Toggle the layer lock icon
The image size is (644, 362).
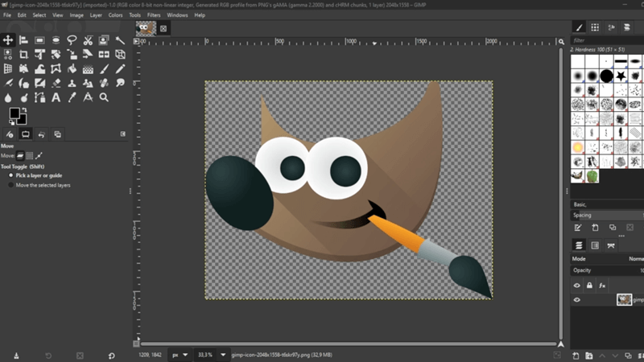click(589, 286)
